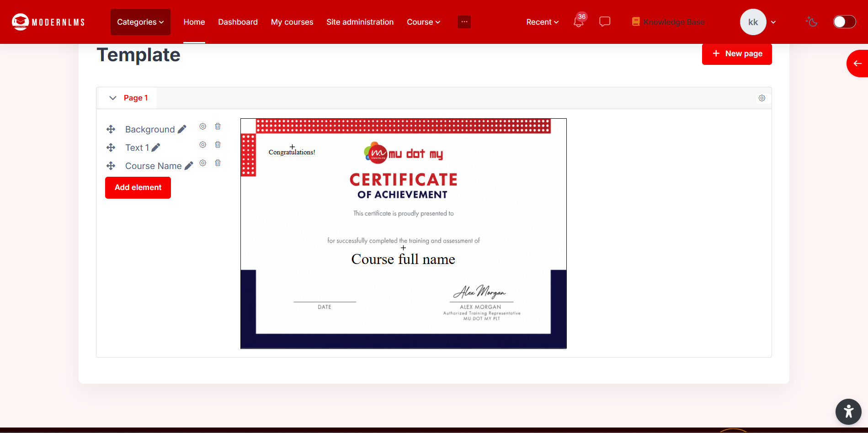Image resolution: width=868 pixels, height=433 pixels.
Task: Delete the Background element
Action: [218, 127]
